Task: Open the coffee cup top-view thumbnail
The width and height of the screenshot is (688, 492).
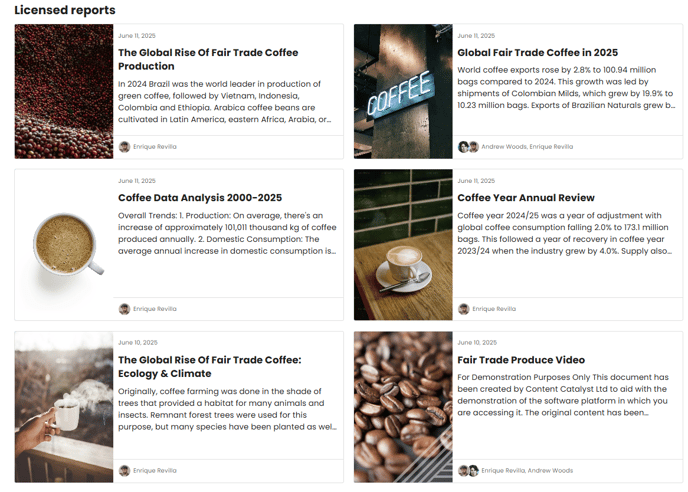Action: click(64, 245)
